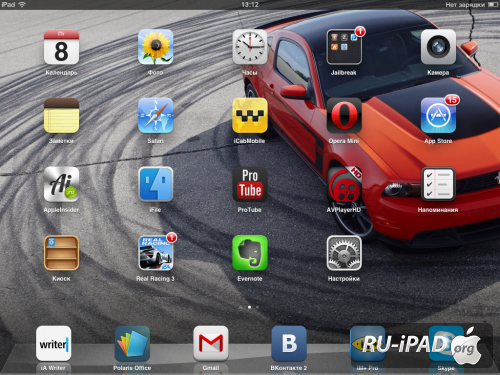Launch Opera Mini

click(344, 116)
